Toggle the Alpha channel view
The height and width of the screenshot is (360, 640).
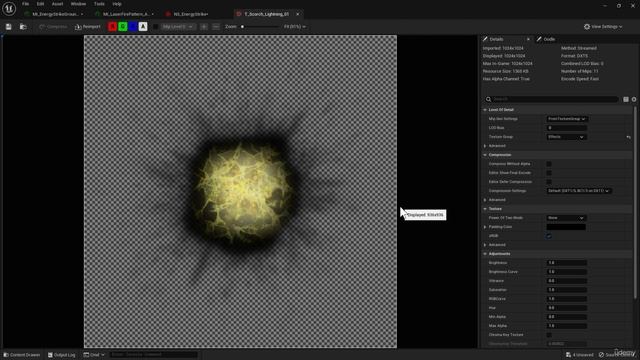pyautogui.click(x=143, y=27)
